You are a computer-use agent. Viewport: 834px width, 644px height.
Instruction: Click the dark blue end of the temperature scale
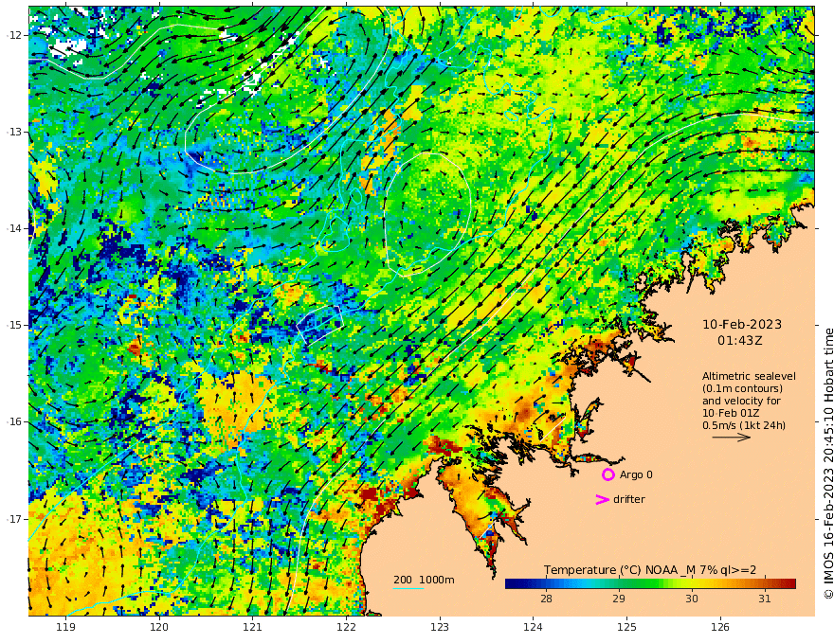[512, 583]
